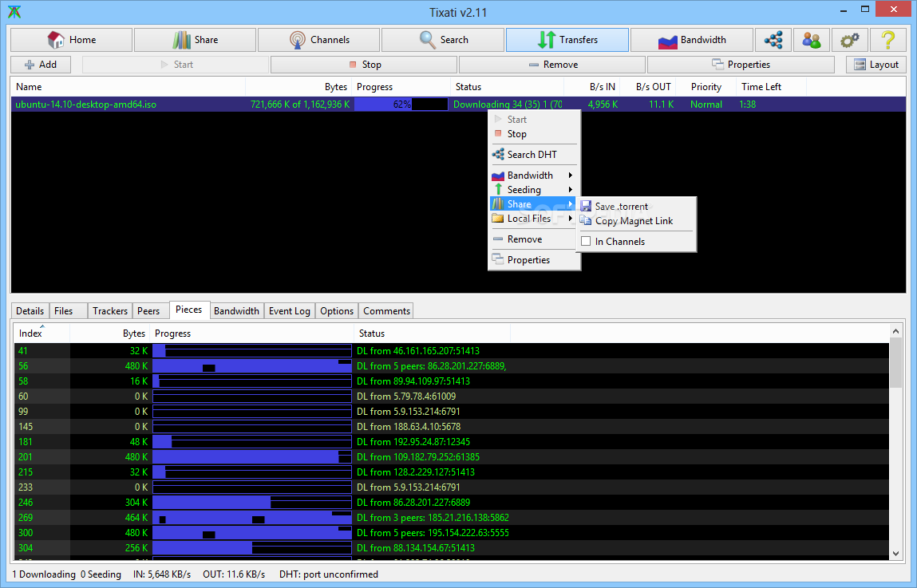Click the Layout button

point(876,65)
